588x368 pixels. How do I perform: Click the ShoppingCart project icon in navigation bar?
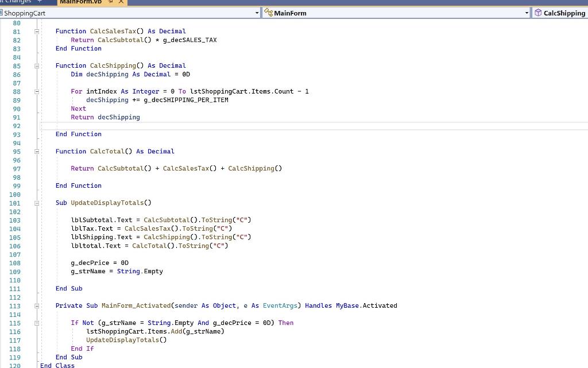click(3, 13)
